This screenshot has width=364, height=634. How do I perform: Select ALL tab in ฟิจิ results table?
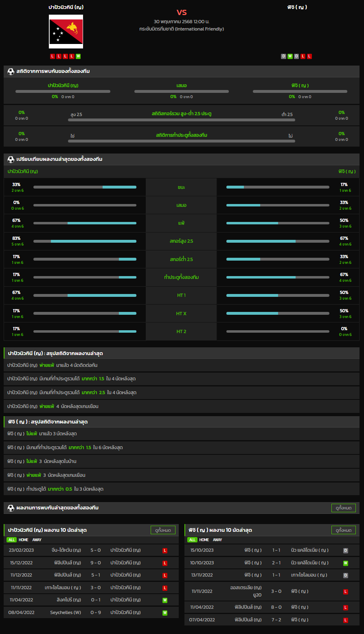point(192,540)
